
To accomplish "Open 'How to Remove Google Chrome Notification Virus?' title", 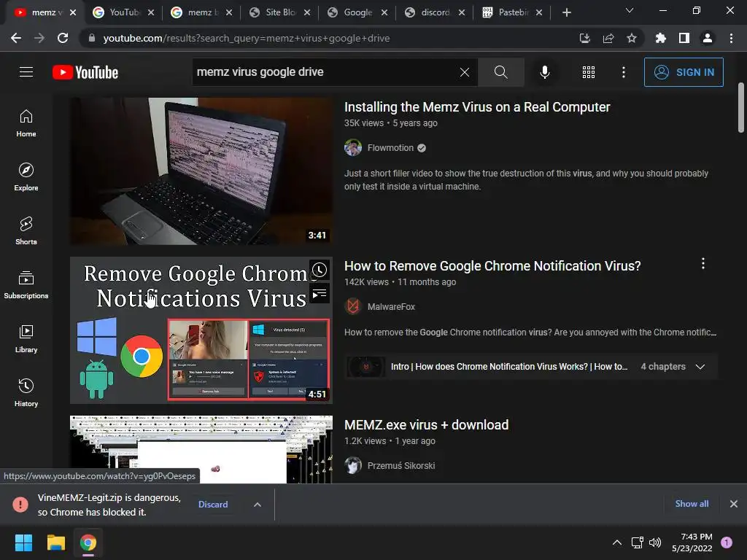I will 492,266.
